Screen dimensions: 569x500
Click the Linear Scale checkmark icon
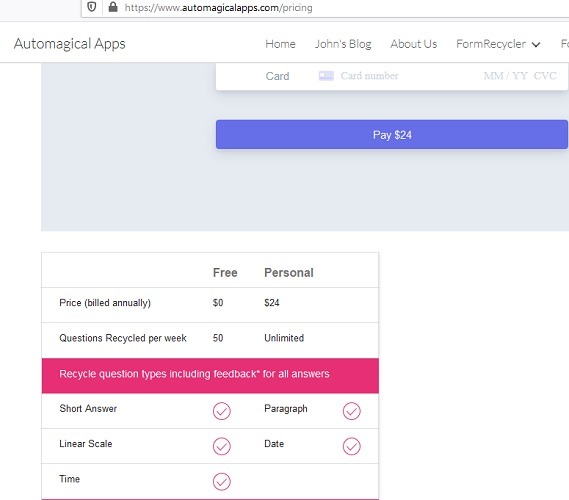tap(222, 446)
